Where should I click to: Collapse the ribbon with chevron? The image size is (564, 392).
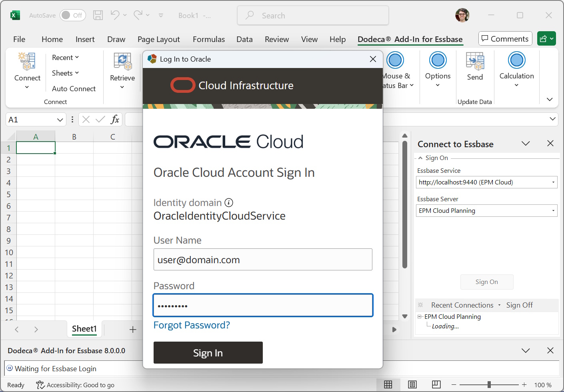point(550,99)
